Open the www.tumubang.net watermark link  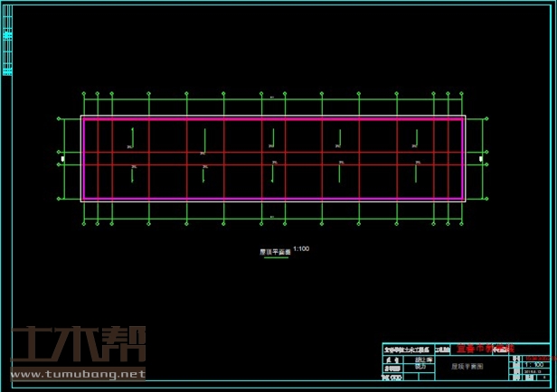(78, 374)
